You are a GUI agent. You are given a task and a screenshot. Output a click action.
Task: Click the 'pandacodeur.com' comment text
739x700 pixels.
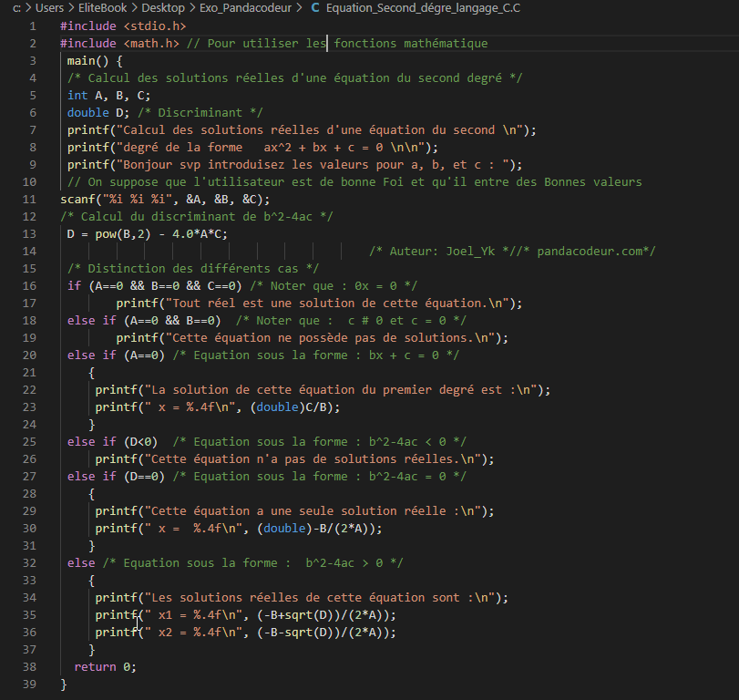[x=590, y=252]
